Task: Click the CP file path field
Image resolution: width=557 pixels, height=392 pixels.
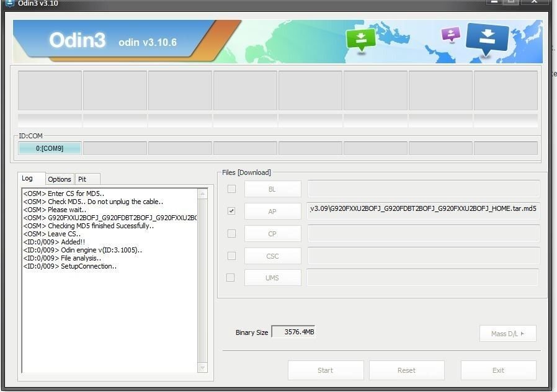Action: [x=424, y=233]
